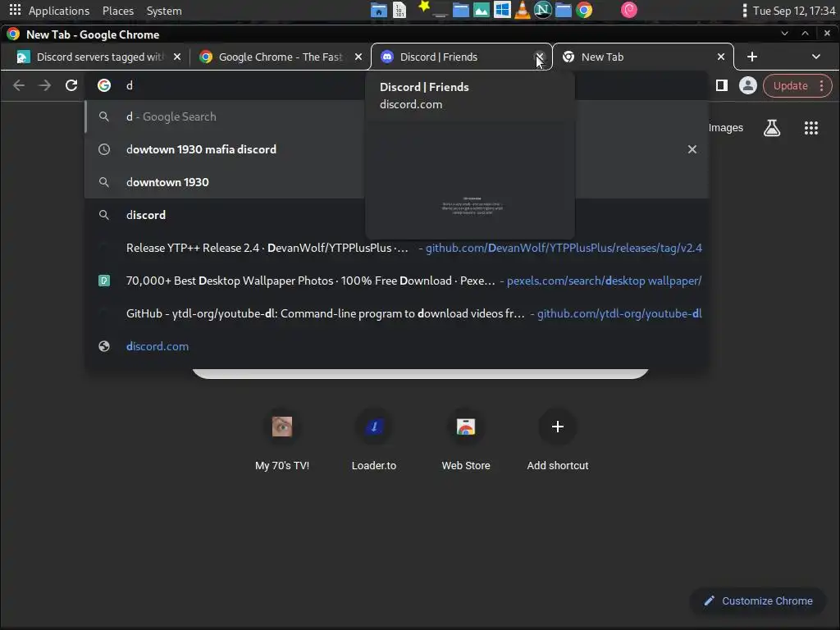Open GitHub ytdl-org/youtube-dl suggestion
The height and width of the screenshot is (630, 840).
coord(396,313)
